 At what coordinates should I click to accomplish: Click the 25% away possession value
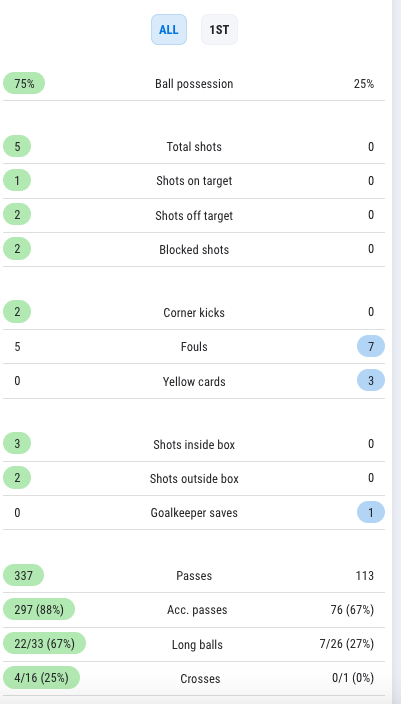[x=364, y=84]
